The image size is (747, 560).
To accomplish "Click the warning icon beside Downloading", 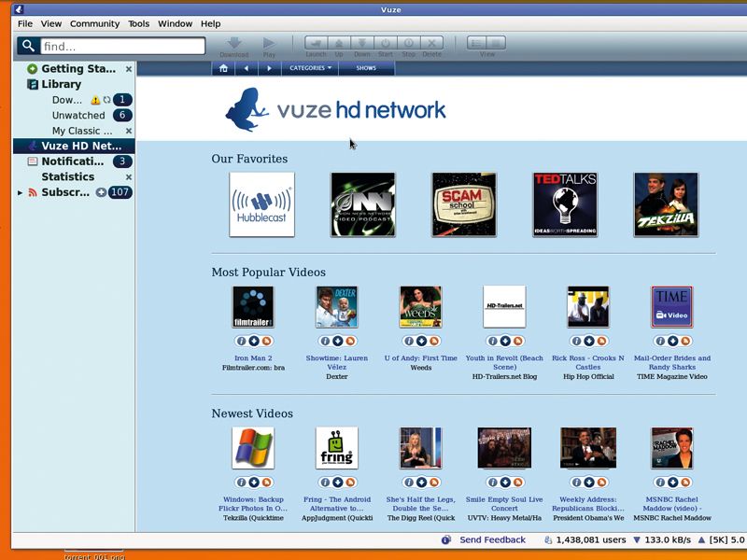I will coord(95,100).
